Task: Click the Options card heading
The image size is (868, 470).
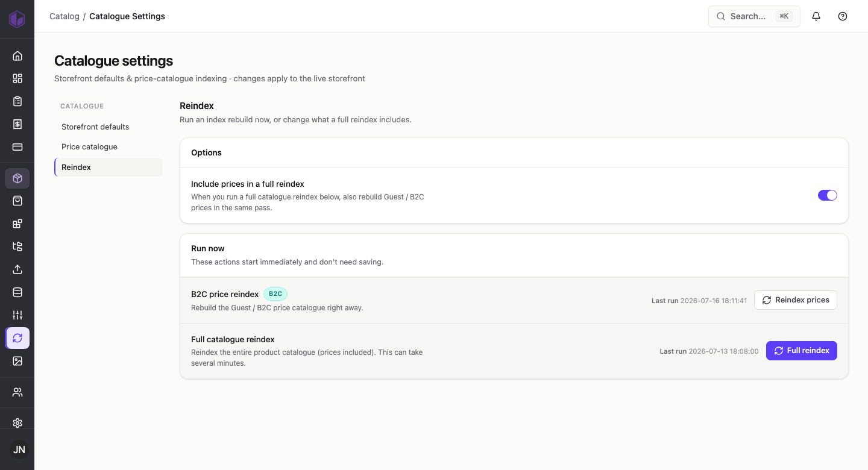Action: [206, 152]
